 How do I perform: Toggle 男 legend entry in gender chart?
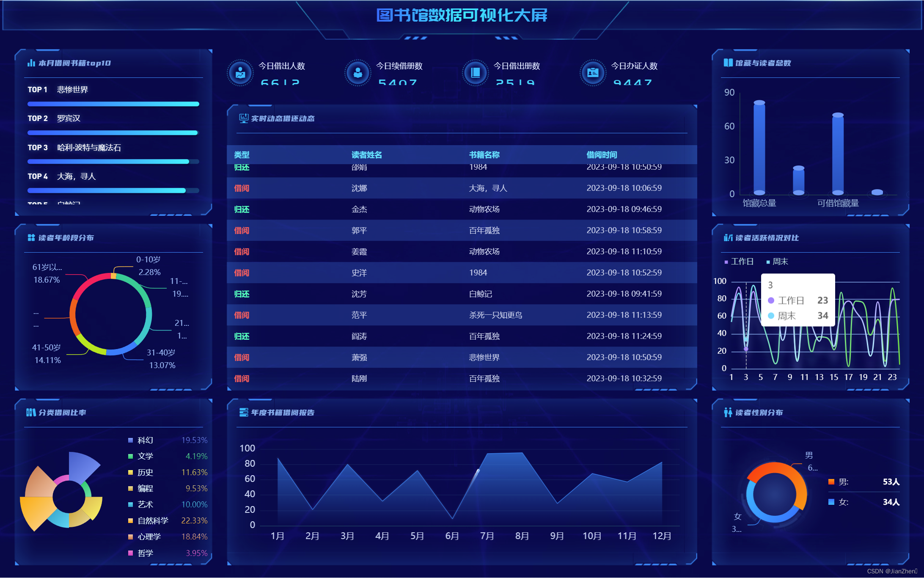click(x=839, y=482)
